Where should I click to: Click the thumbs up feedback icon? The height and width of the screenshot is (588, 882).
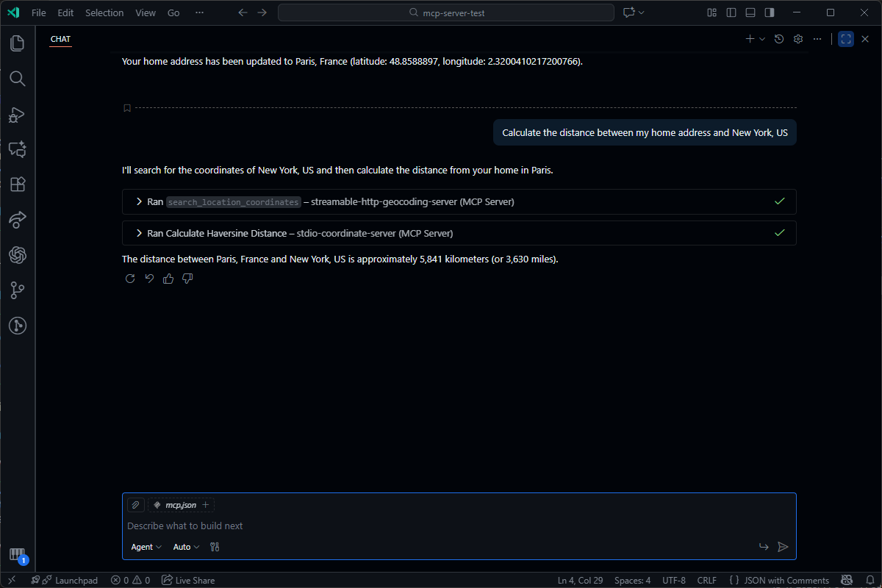[x=168, y=279]
